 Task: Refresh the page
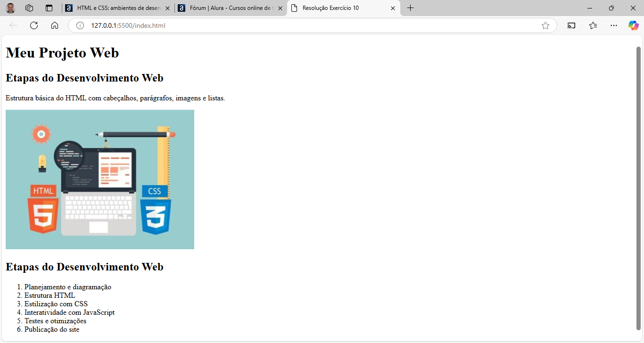coord(34,25)
